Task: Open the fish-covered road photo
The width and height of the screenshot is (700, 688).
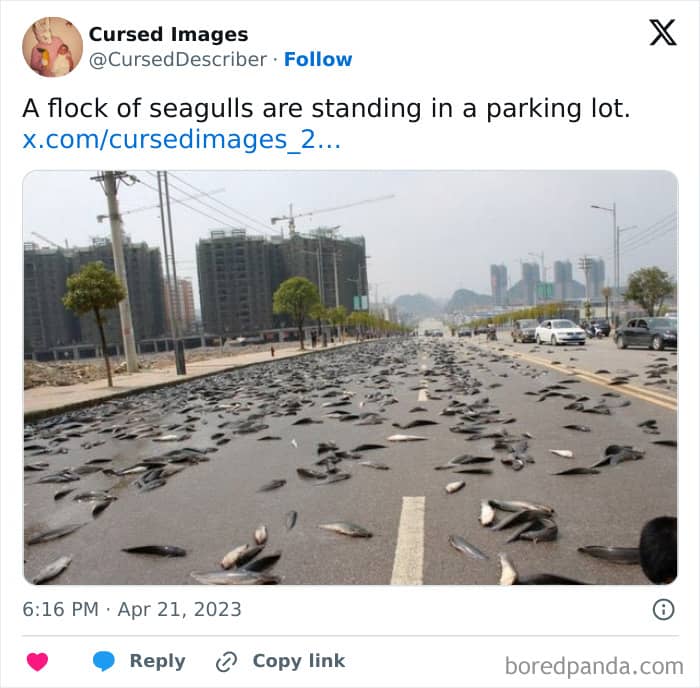Action: coord(350,378)
